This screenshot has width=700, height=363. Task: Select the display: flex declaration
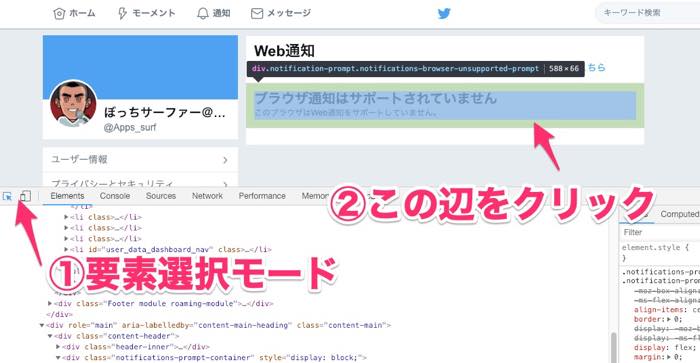click(x=665, y=347)
